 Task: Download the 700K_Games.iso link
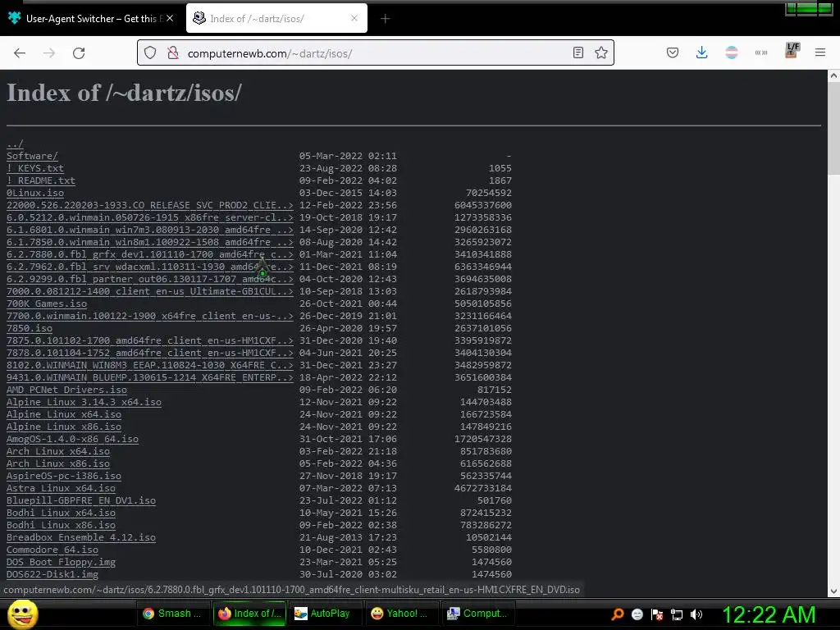(47, 304)
